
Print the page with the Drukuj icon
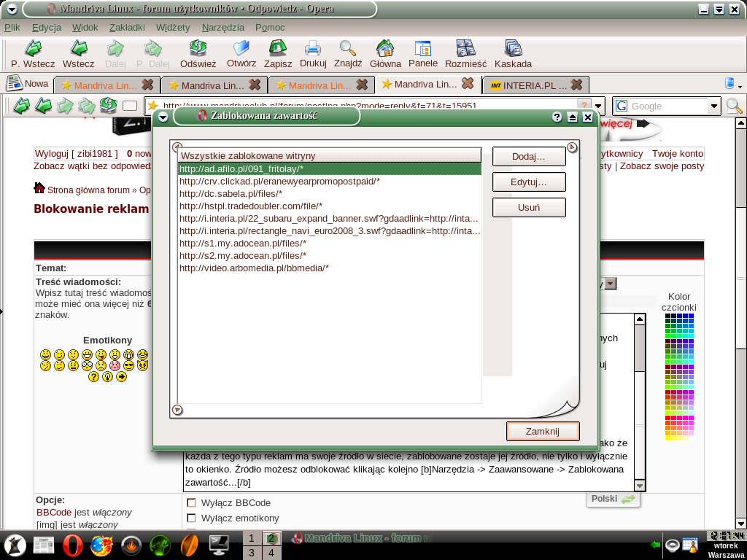(x=313, y=48)
